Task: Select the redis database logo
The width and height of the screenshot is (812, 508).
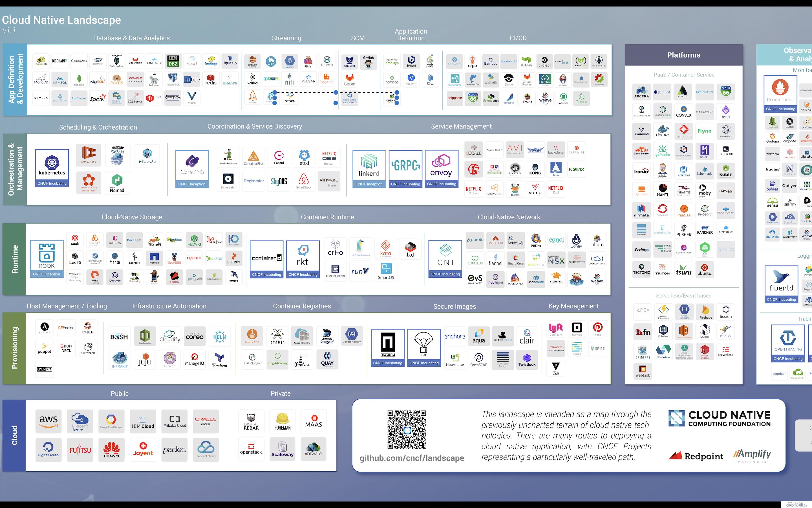Action: (x=211, y=80)
